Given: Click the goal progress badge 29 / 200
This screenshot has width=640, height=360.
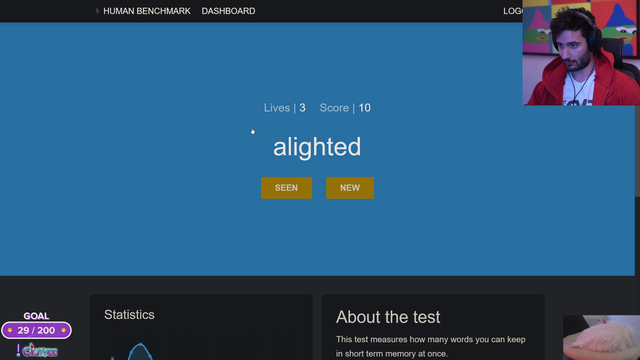Looking at the screenshot, I should pyautogui.click(x=36, y=330).
